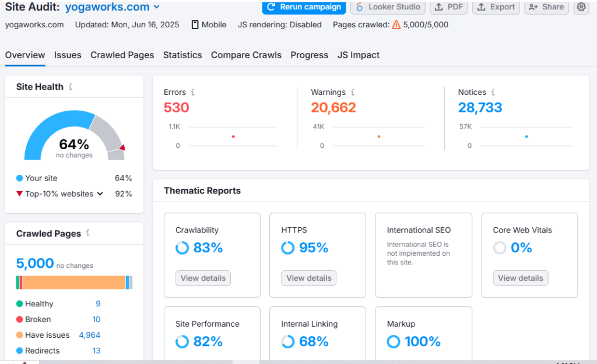
Task: Expand the Top-10% websites dropdown
Action: pyautogui.click(x=100, y=193)
